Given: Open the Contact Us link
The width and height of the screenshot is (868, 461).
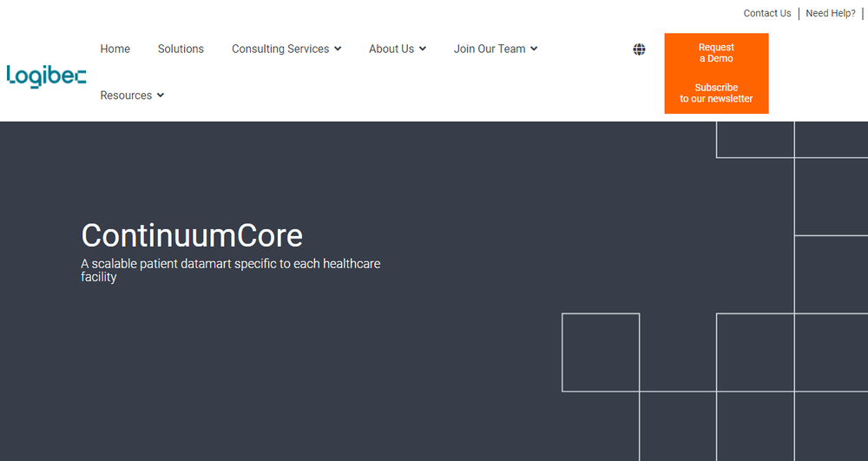Looking at the screenshot, I should (x=766, y=13).
